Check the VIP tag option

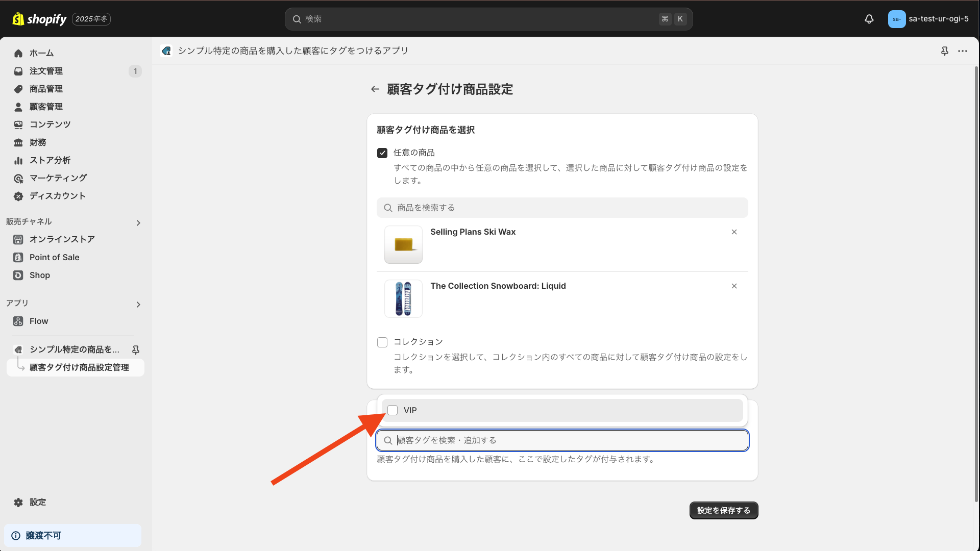point(393,410)
